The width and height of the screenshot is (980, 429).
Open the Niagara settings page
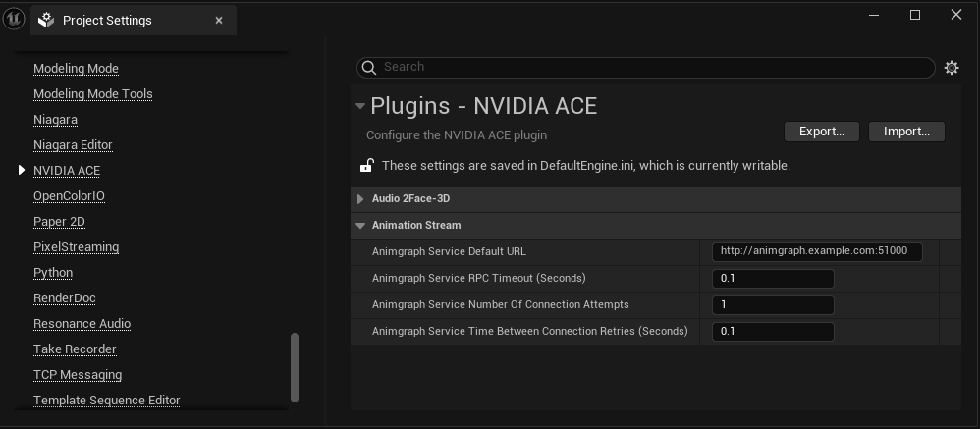click(x=55, y=120)
